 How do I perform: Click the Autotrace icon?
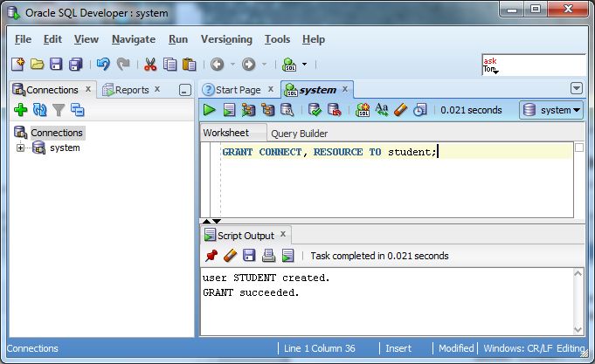click(x=248, y=110)
